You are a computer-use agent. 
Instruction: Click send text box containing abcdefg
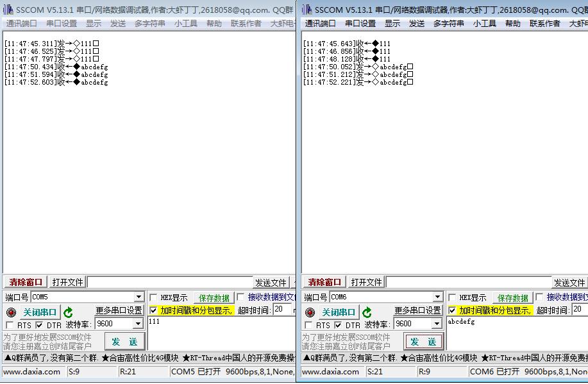pos(517,333)
